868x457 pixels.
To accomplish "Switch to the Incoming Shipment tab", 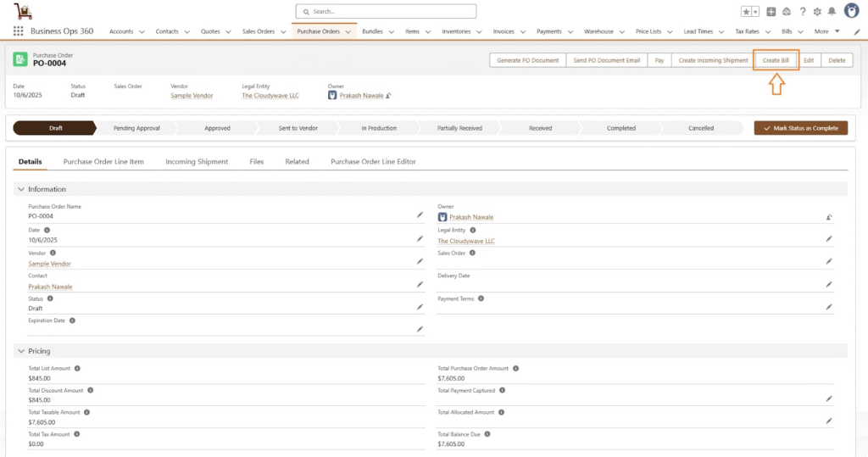I will click(197, 161).
